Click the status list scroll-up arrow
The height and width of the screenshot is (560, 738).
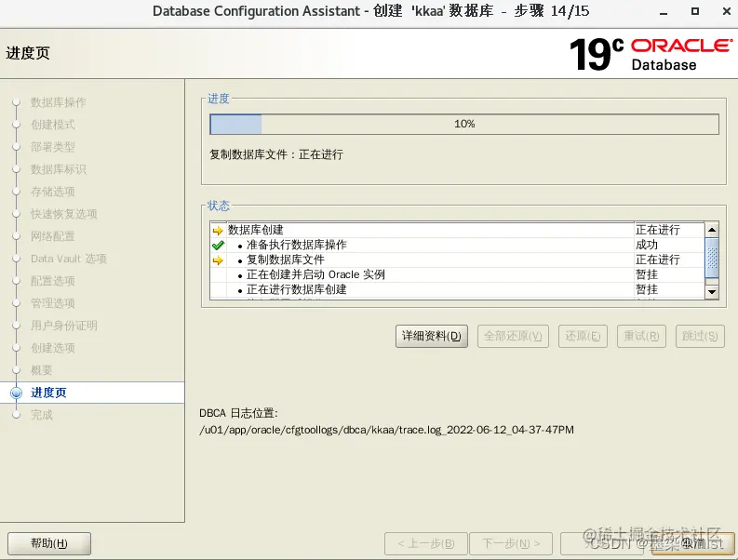pos(712,230)
